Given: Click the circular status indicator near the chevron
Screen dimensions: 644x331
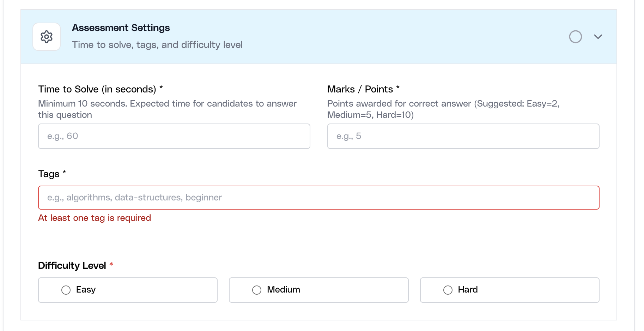Looking at the screenshot, I should [x=576, y=36].
